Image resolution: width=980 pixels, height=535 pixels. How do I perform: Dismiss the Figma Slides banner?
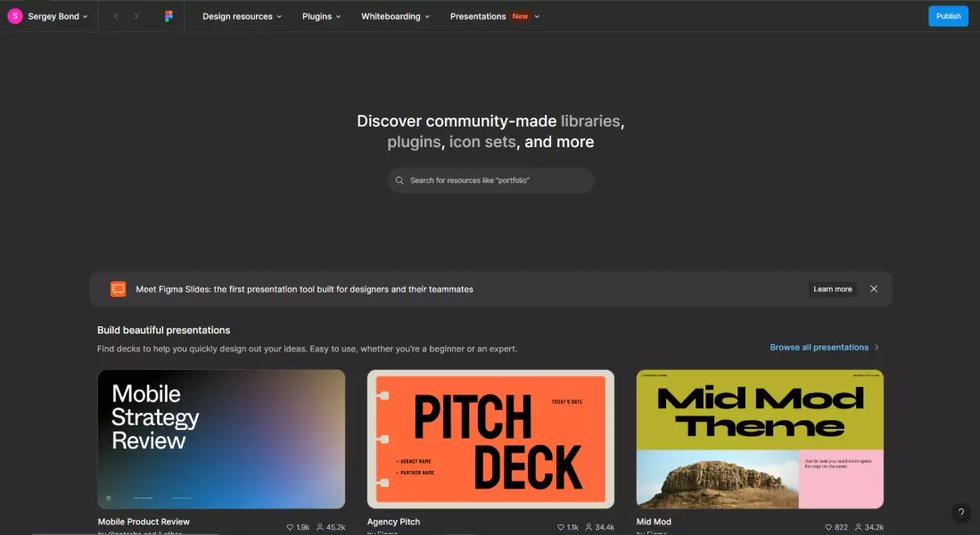(874, 289)
